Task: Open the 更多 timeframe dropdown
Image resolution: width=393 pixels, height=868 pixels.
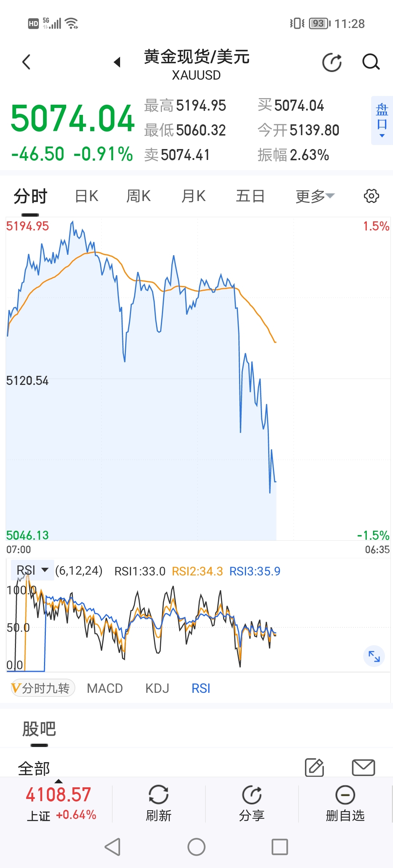Action: 315,196
